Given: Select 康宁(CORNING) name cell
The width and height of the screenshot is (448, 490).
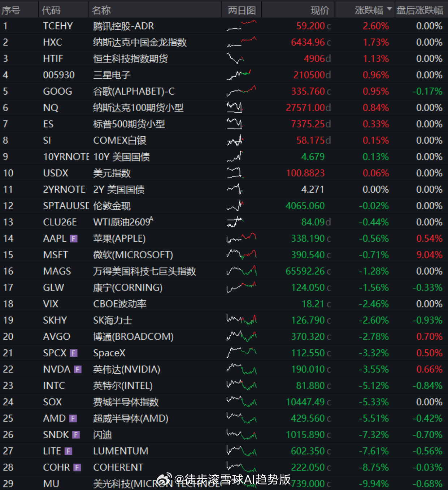Looking at the screenshot, I should click(x=128, y=288).
